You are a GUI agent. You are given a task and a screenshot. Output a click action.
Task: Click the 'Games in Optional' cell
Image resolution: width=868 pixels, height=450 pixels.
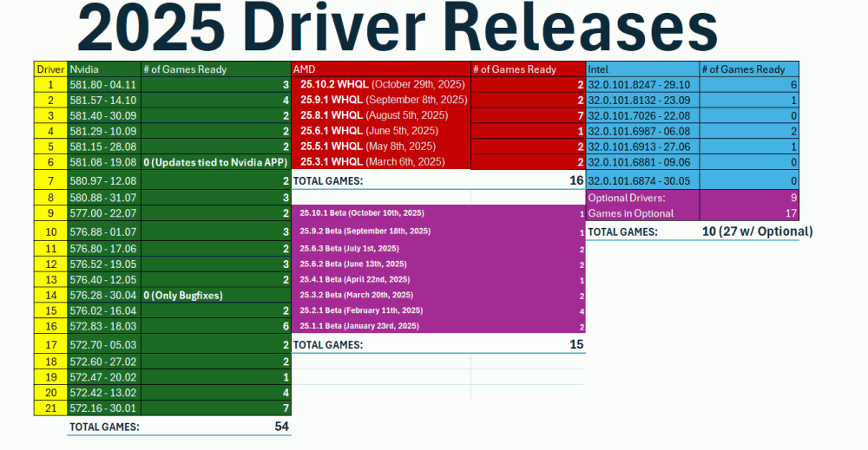[631, 213]
